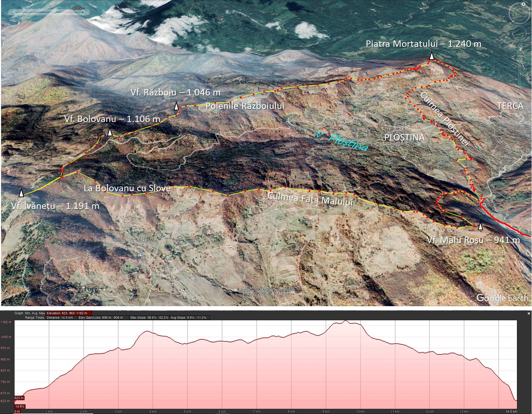Click the Vf. Malu Roșu summit marker

point(480,226)
